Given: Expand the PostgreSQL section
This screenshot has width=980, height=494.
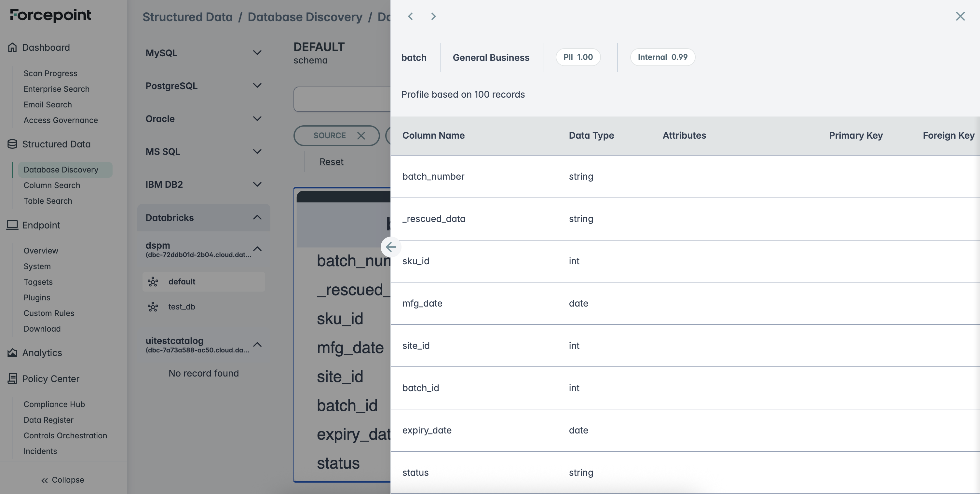Looking at the screenshot, I should [x=257, y=86].
